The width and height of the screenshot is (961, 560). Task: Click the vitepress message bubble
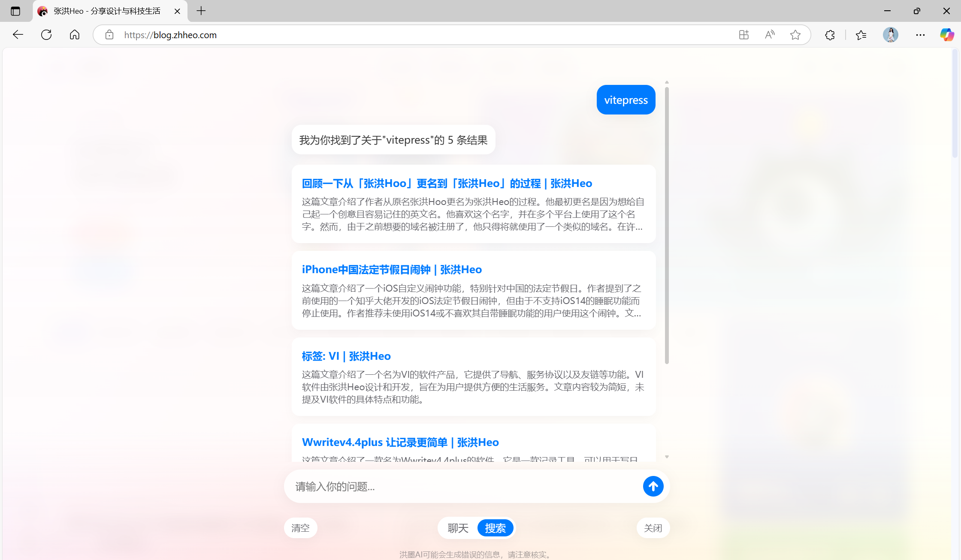(626, 100)
